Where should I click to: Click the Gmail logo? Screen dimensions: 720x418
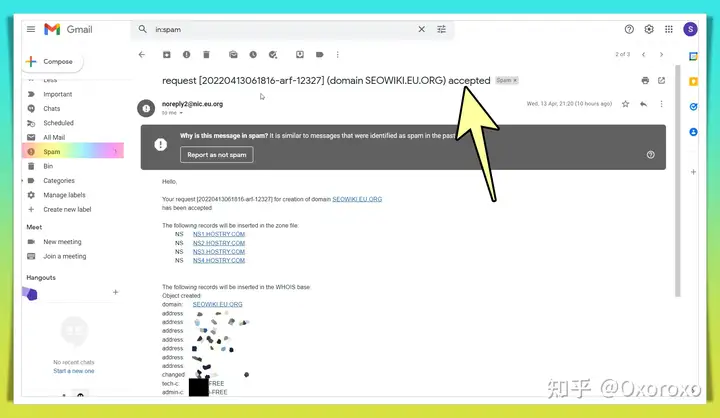[68, 29]
